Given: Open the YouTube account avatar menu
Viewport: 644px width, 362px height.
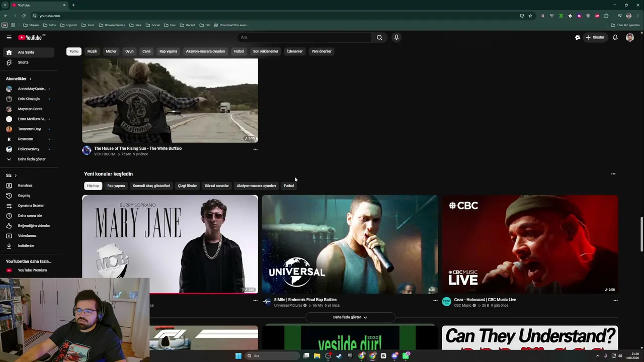Looking at the screenshot, I should [629, 37].
